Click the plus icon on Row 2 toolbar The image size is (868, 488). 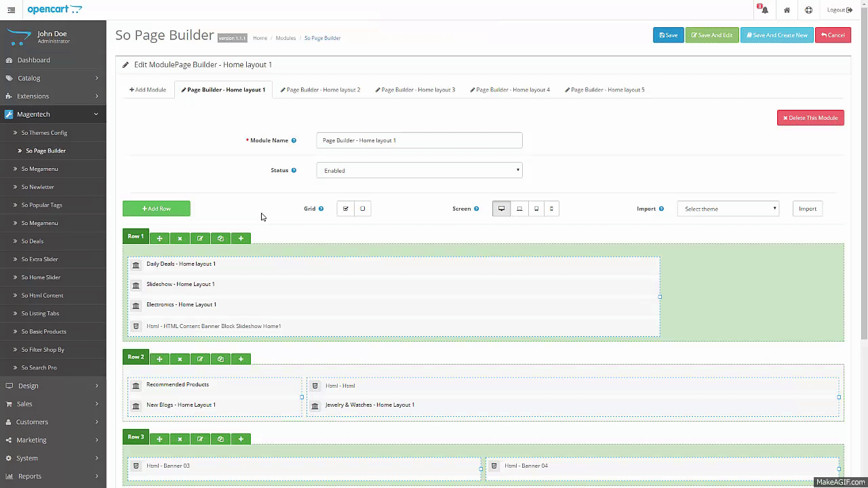click(241, 359)
